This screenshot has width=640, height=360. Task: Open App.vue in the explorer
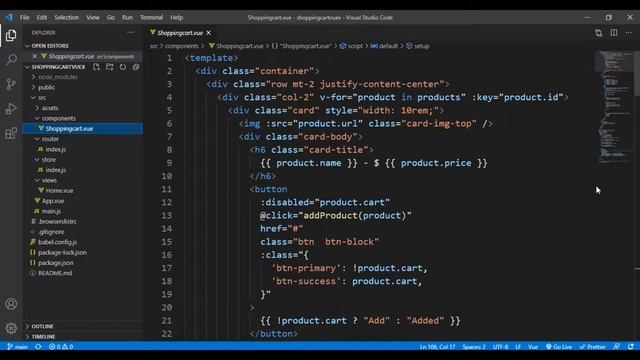(53, 201)
